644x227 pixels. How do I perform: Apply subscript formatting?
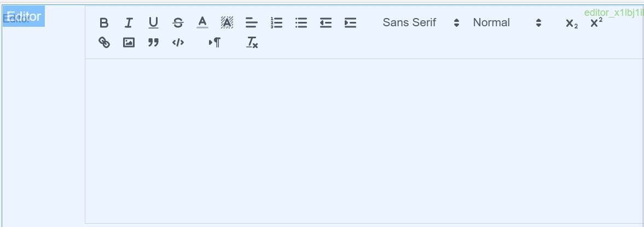click(572, 23)
